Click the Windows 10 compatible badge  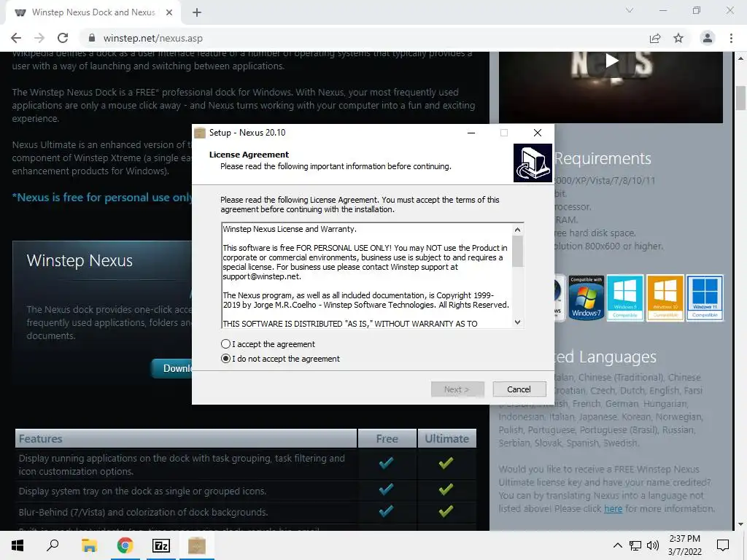click(665, 298)
